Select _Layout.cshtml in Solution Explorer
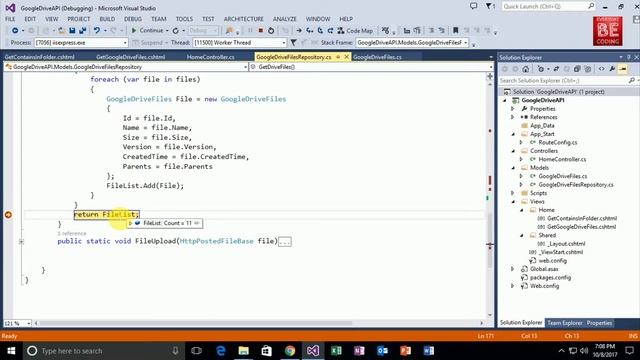Screen dimensions: 640x360 (566, 244)
